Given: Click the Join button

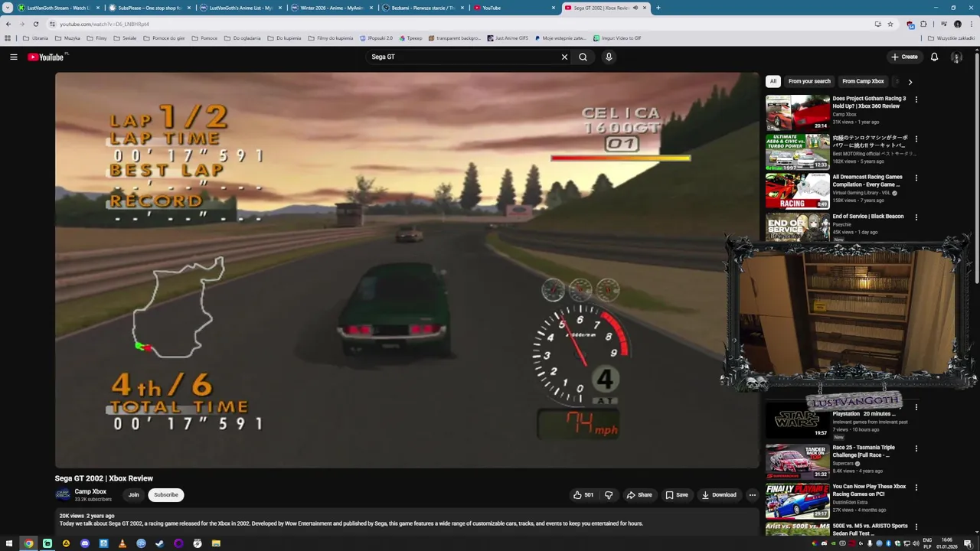Looking at the screenshot, I should coord(133,494).
